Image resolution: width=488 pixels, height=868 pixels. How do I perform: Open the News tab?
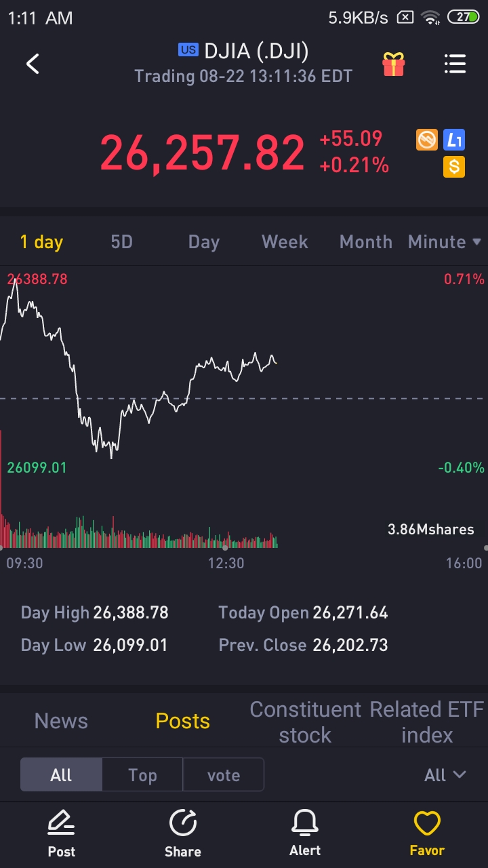click(61, 721)
